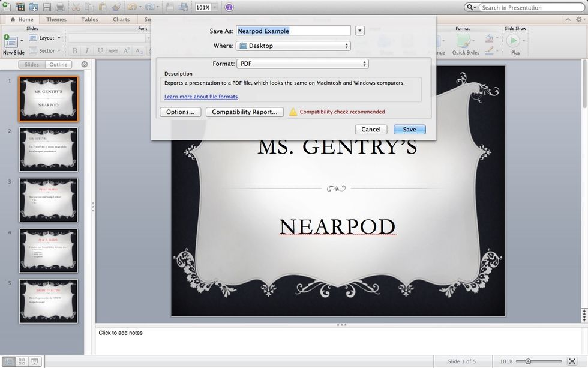Open the purple Help icon
588x368 pixels.
(x=229, y=7)
